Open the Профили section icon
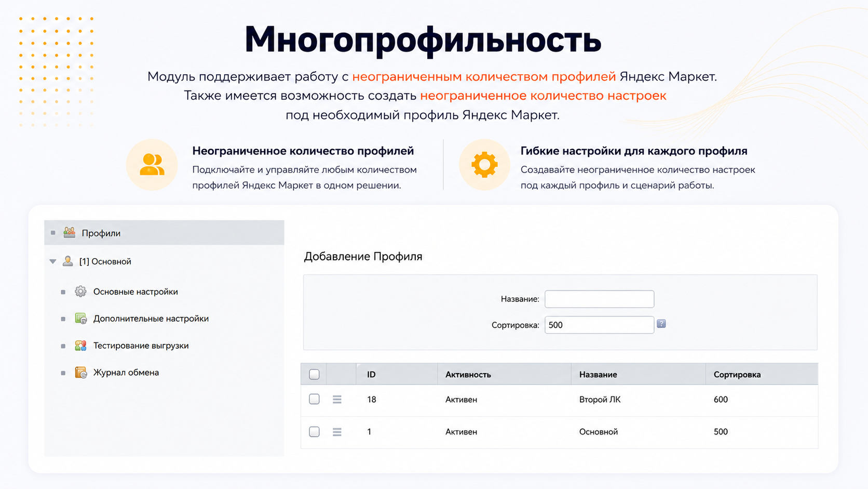The image size is (868, 489). pos(70,232)
